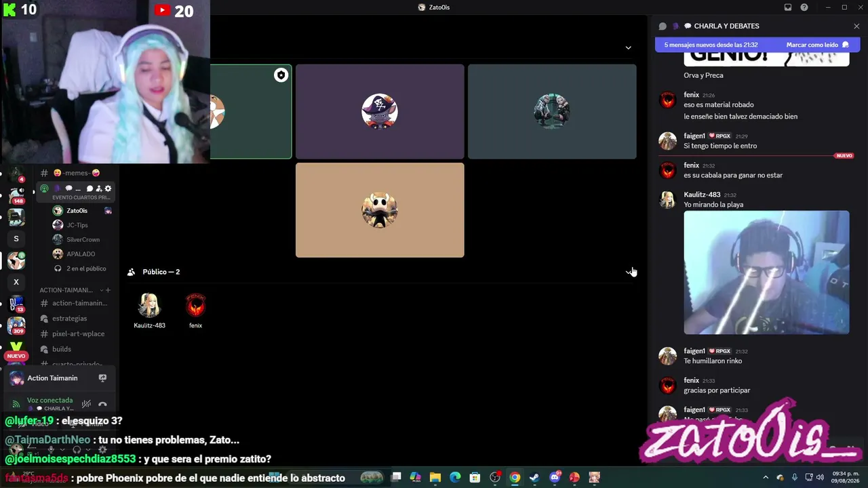Open chat of the stage channel
This screenshot has height=488, width=868.
pyautogui.click(x=90, y=188)
